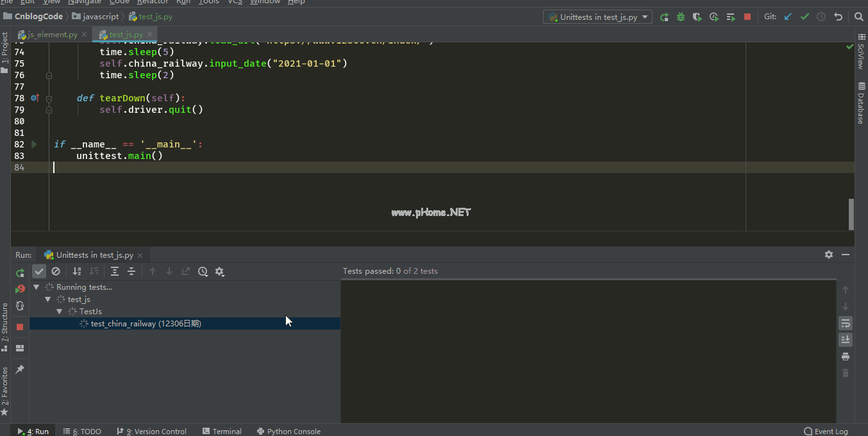The height and width of the screenshot is (436, 868).
Task: Open test history clock dropdown
Action: pyautogui.click(x=203, y=271)
